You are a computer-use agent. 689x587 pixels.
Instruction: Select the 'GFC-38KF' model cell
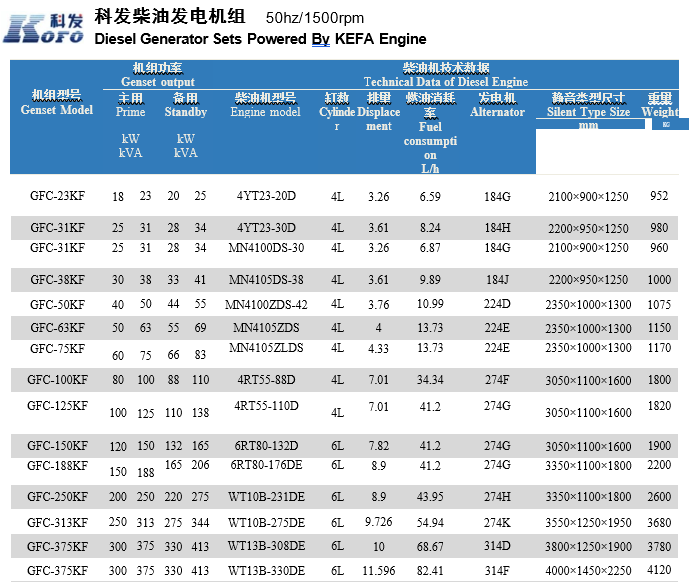[57, 279]
